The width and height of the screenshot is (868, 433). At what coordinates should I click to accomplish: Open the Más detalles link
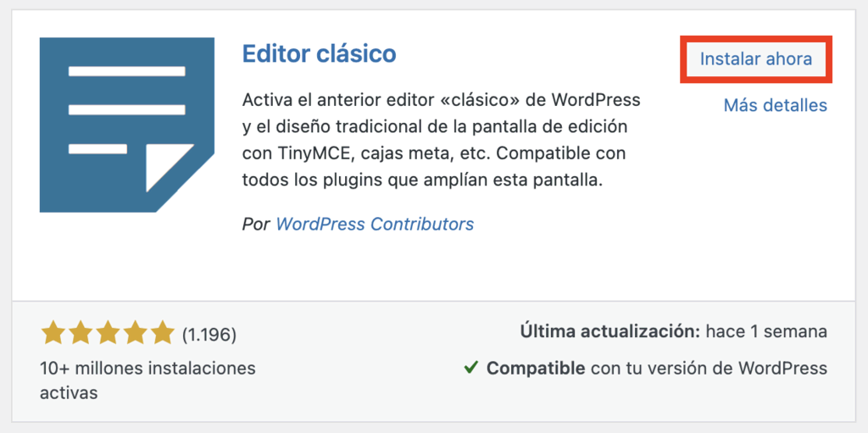click(x=776, y=105)
